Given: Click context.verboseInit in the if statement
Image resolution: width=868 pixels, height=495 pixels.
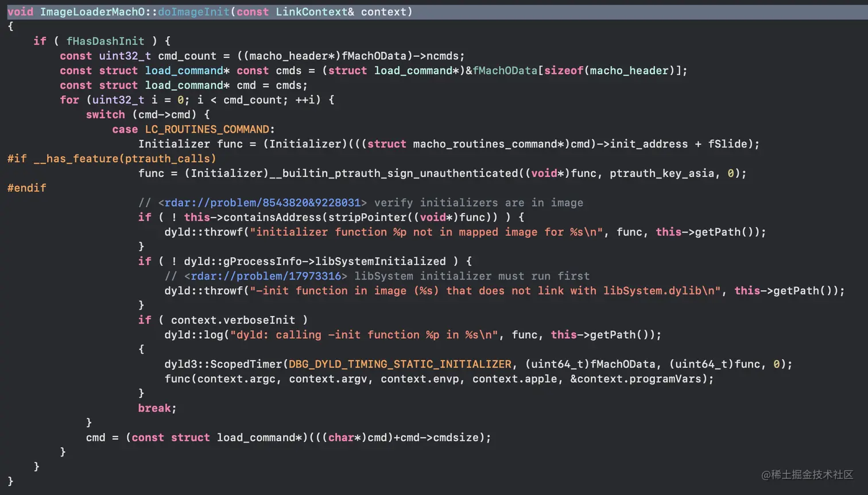Looking at the screenshot, I should (233, 320).
